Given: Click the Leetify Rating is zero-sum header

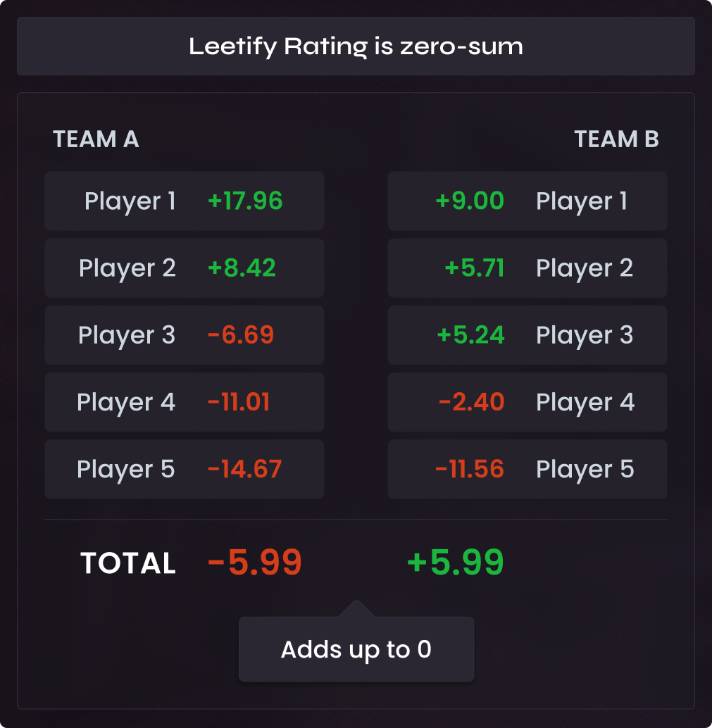Looking at the screenshot, I should tap(356, 46).
